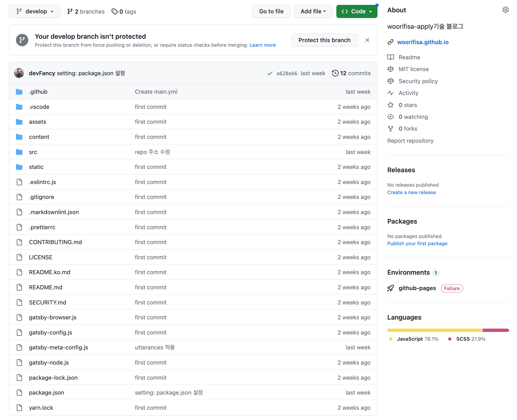517x420 pixels.
Task: Open the .github folder
Action: (38, 92)
